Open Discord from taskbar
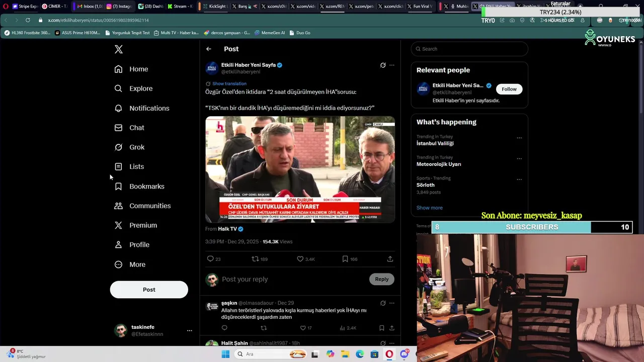 pyautogui.click(x=405, y=354)
